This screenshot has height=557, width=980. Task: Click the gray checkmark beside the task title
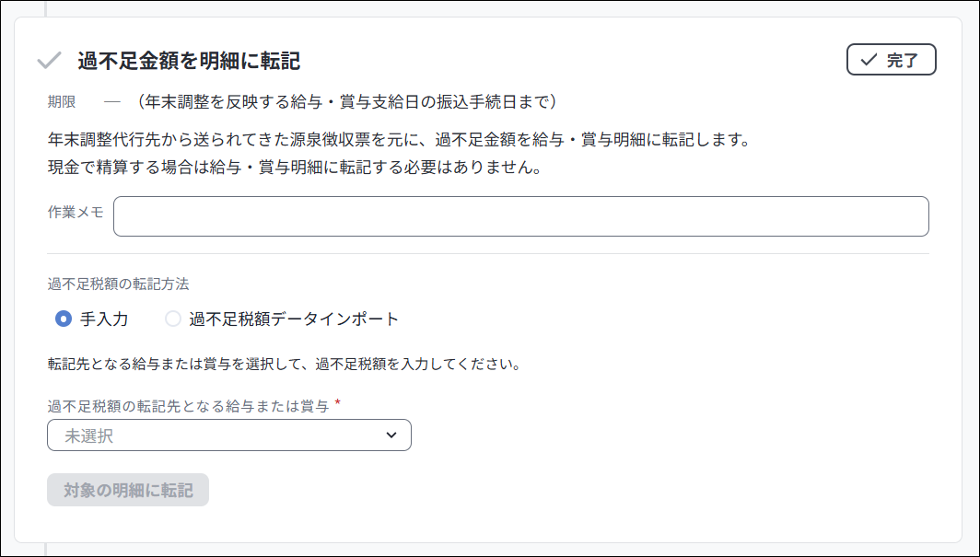(x=49, y=61)
